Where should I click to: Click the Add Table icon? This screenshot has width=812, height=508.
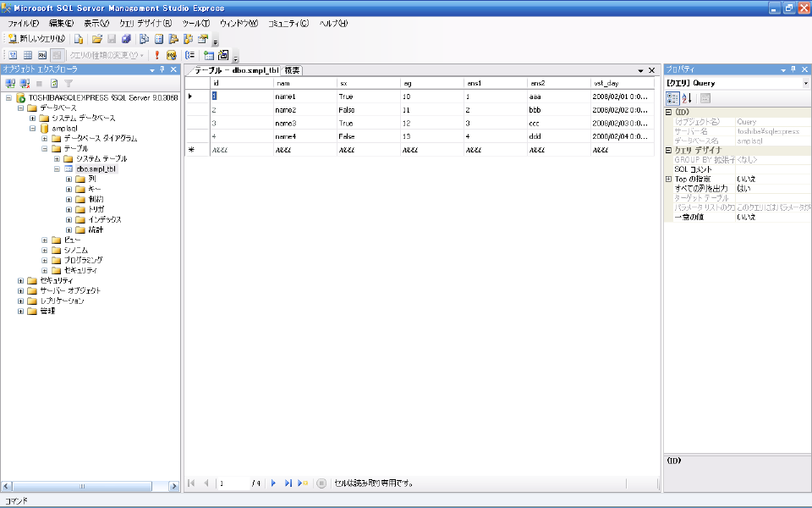209,55
